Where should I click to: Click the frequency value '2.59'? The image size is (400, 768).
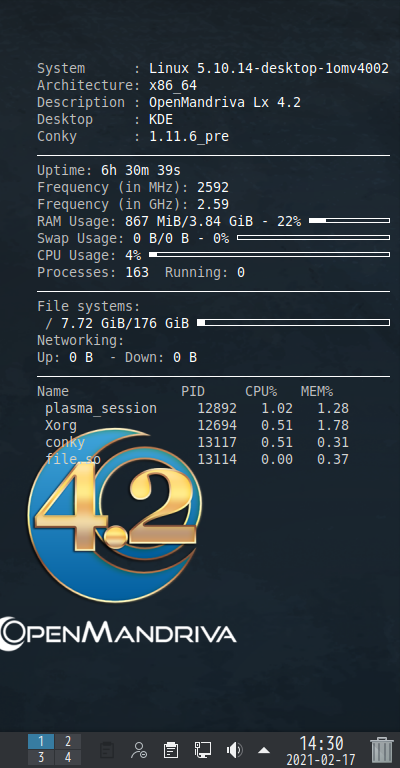coord(213,204)
